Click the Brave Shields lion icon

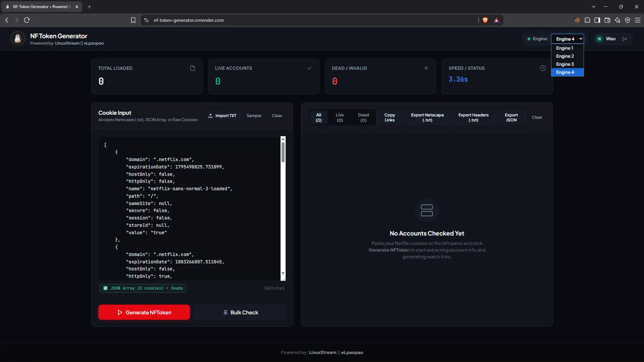(485, 20)
